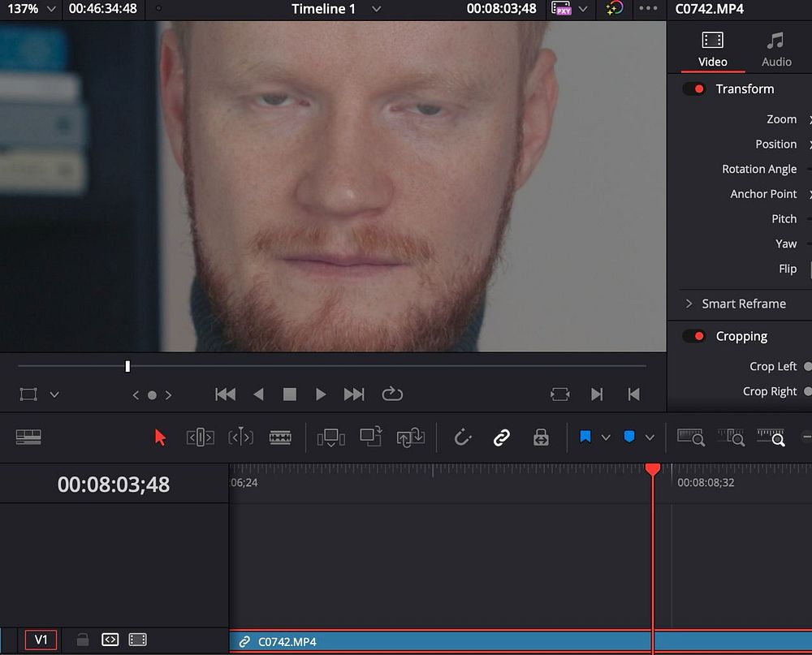The width and height of the screenshot is (812, 655).
Task: Click the viewer scrubber playhead handle
Action: coord(127,367)
